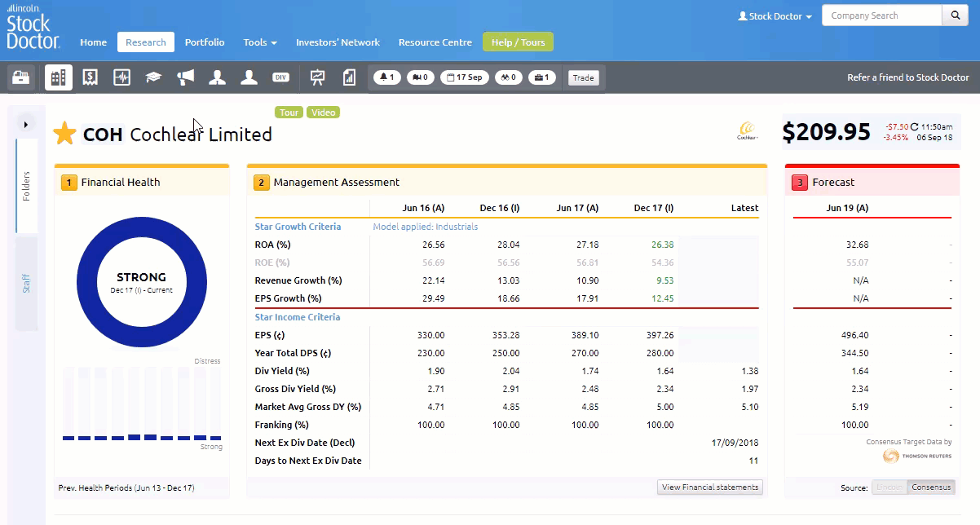The height and width of the screenshot is (525, 980).
Task: Click the number 2 Management Assessment badge
Action: click(x=262, y=183)
